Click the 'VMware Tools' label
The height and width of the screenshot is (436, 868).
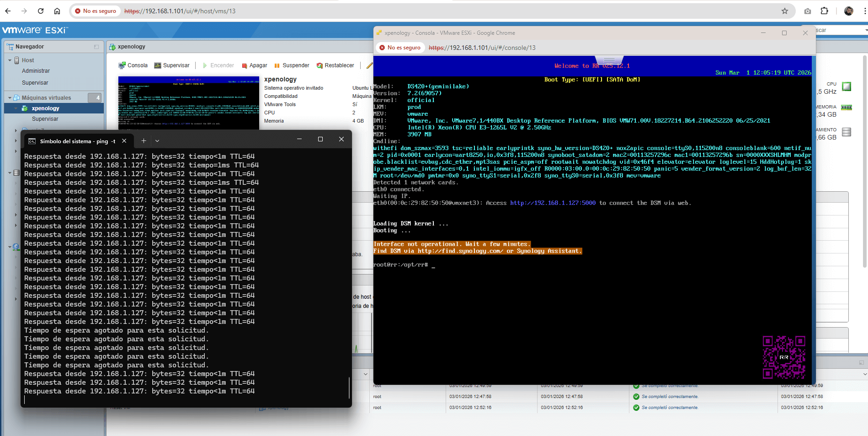280,104
